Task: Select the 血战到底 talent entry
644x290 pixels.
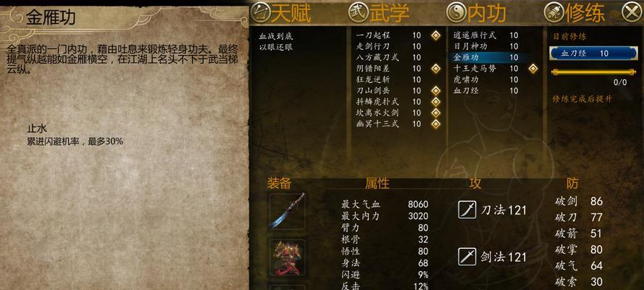Action: click(x=275, y=36)
